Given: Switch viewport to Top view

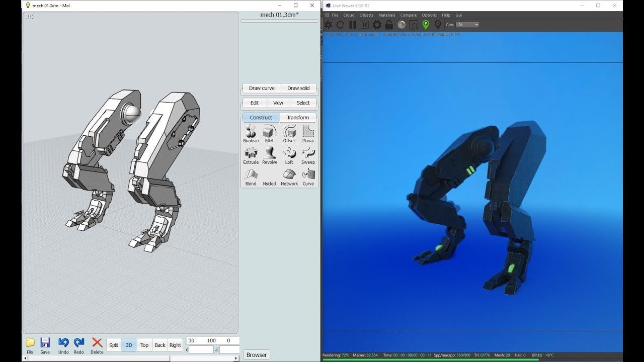Looking at the screenshot, I should (144, 345).
